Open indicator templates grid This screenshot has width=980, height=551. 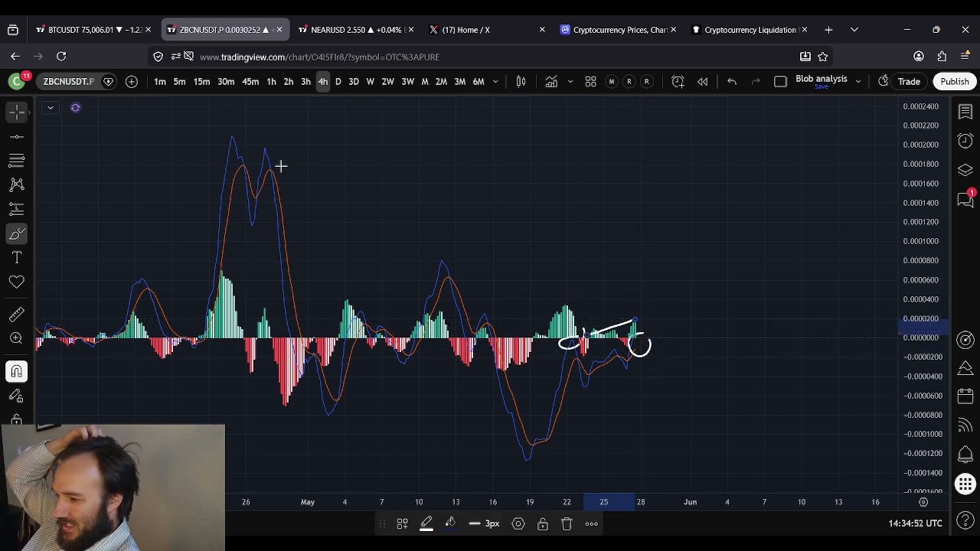590,82
